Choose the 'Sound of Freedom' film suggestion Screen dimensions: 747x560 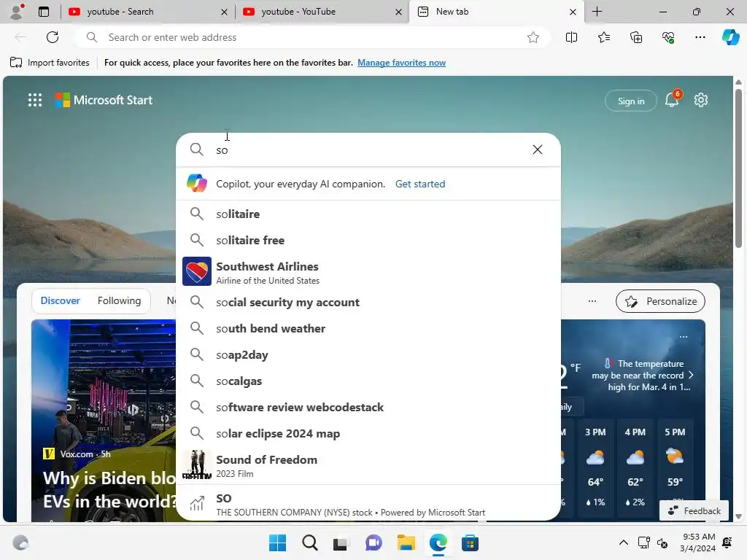368,464
